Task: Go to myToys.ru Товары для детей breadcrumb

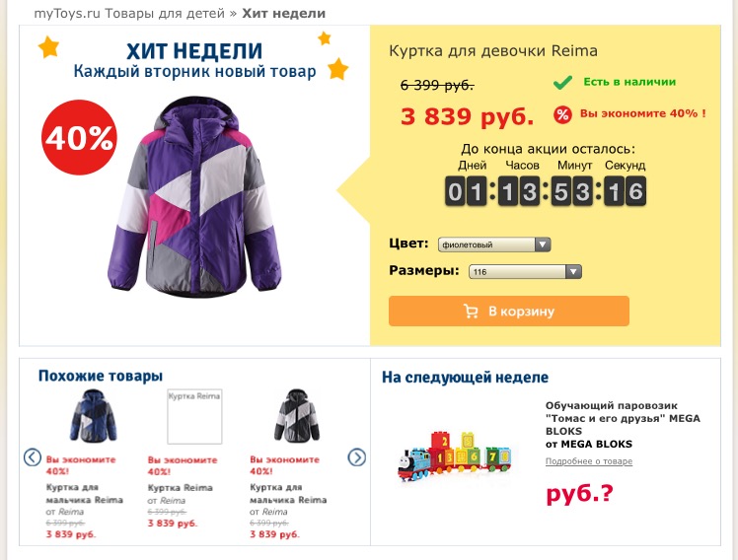Action: click(129, 13)
